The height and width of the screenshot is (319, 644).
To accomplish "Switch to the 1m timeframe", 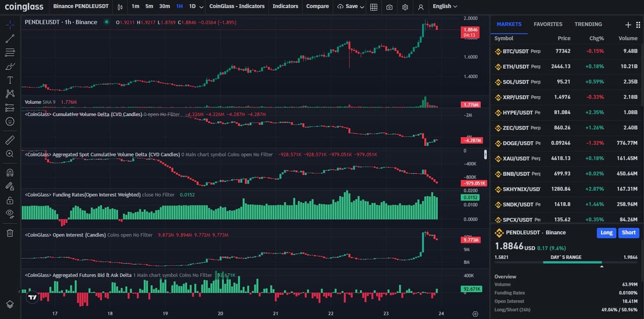I will tap(135, 6).
